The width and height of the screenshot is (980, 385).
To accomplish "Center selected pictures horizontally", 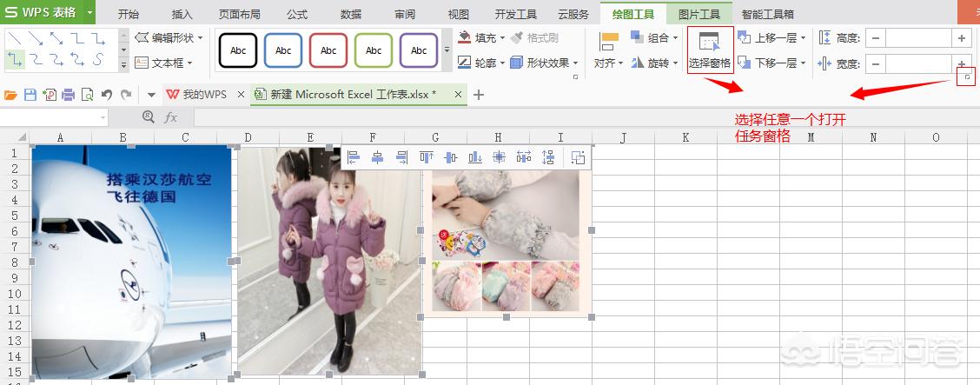I will tap(378, 157).
